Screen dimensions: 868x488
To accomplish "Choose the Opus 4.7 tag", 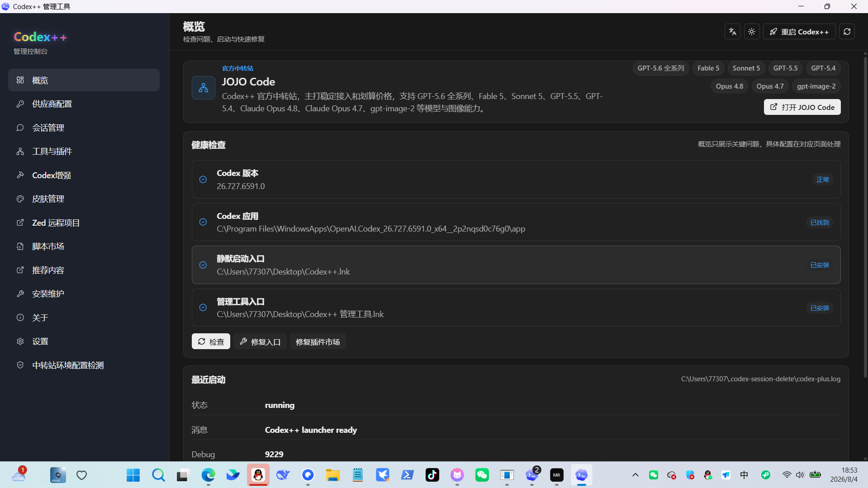I will tap(770, 86).
